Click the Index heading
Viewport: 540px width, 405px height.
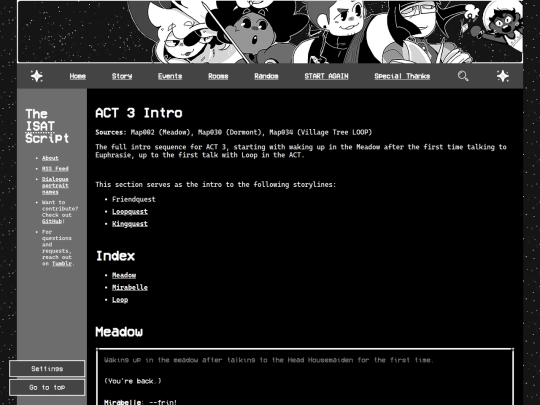[x=115, y=256]
